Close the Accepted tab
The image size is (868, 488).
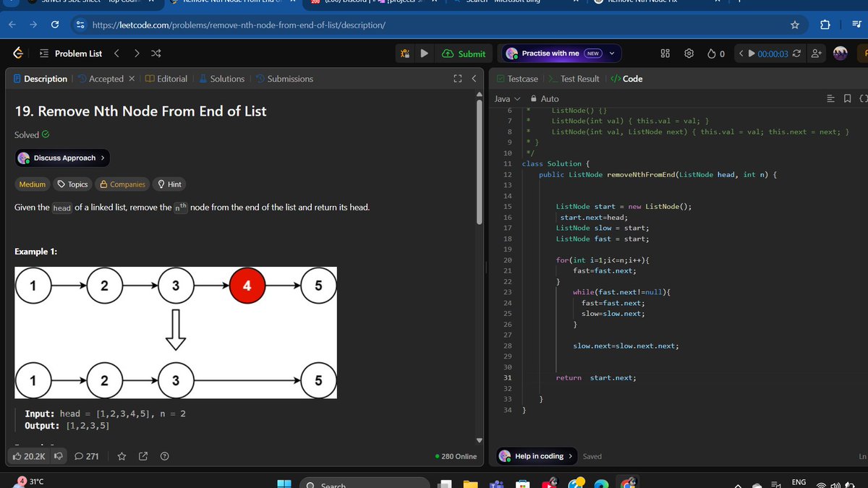coord(132,79)
